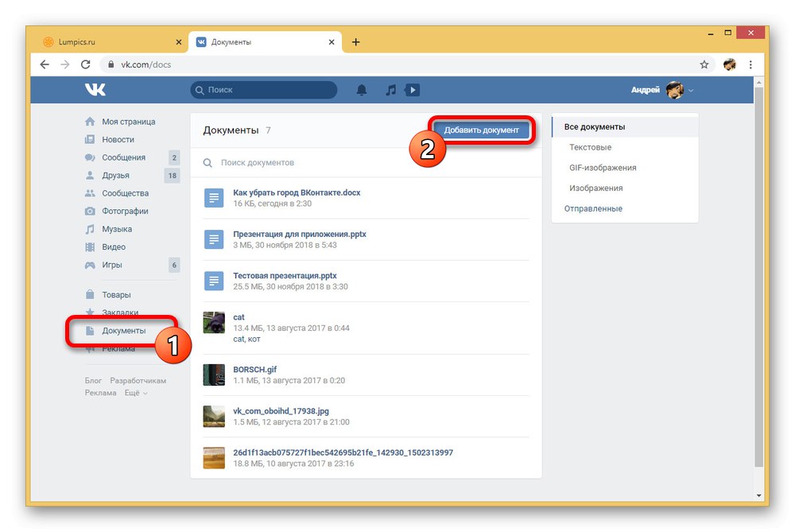Click camera icon beside Фотографии
The image size is (795, 532).
pyautogui.click(x=90, y=211)
